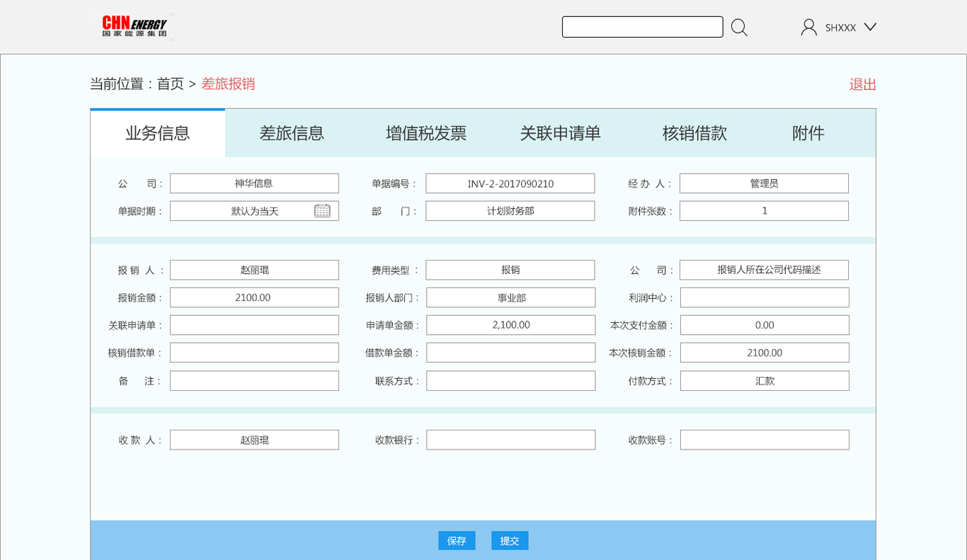Viewport: 967px width, 560px height.
Task: Click the 附件张数 field
Action: [764, 211]
